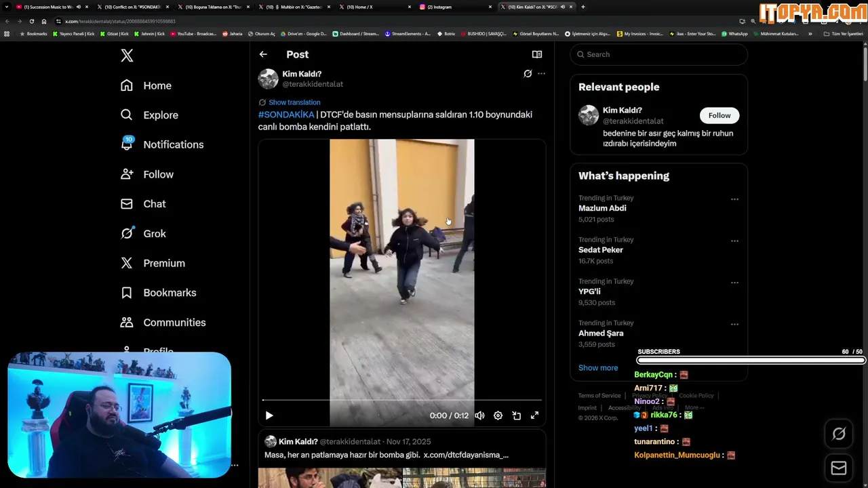Click Show translation link
The image size is (868, 488).
coord(294,102)
